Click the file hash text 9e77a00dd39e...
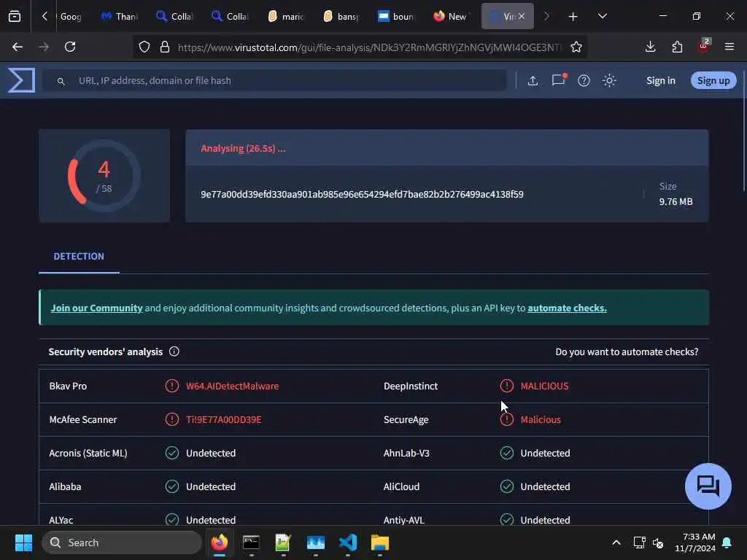Viewport: 747px width, 560px height. click(362, 194)
